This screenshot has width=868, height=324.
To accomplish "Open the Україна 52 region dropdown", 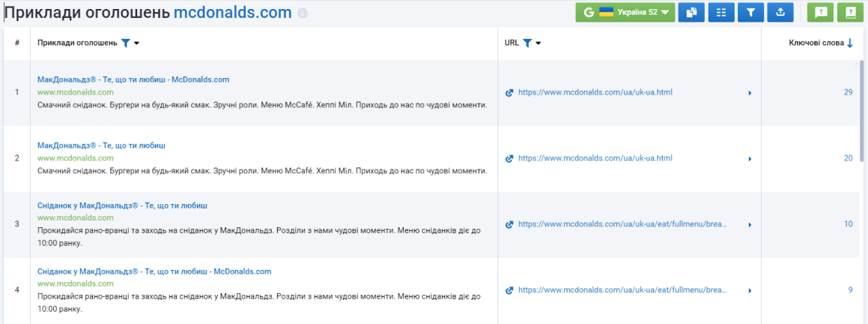I will click(x=625, y=12).
